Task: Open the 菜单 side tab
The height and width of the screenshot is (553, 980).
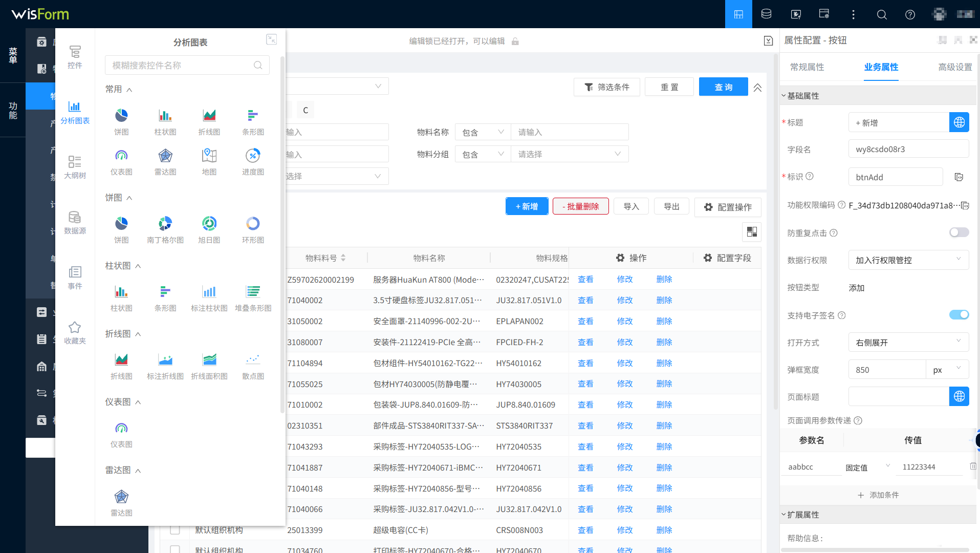Action: [13, 55]
